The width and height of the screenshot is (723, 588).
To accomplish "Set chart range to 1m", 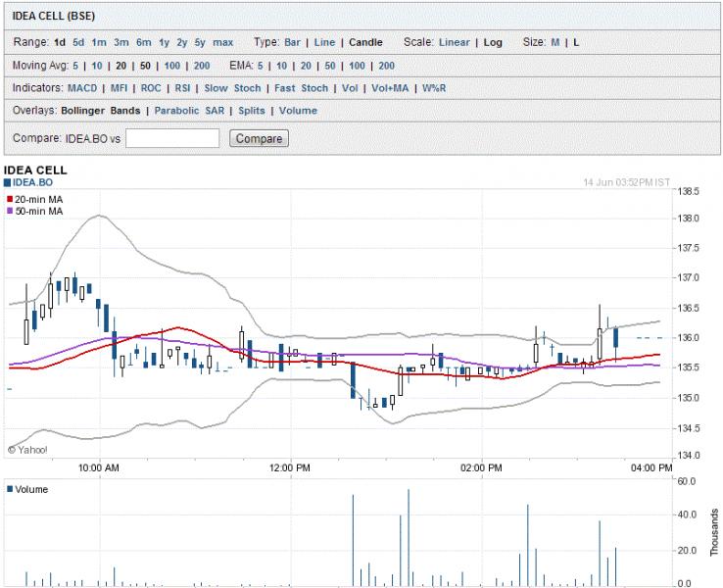I will tap(99, 42).
